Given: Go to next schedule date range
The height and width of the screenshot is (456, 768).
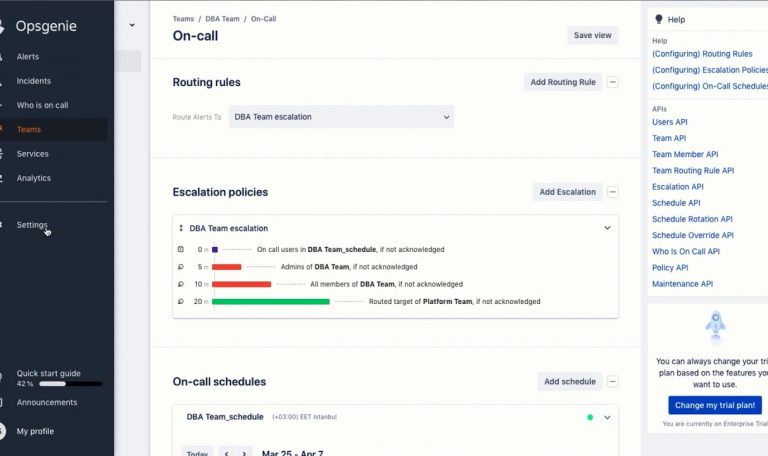Looking at the screenshot, I should [x=244, y=454].
